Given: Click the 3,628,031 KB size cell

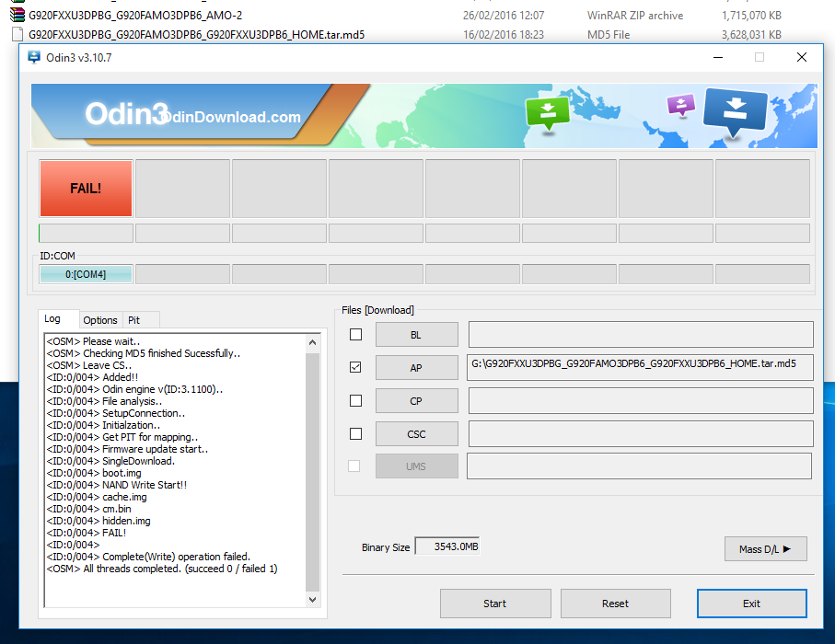Looking at the screenshot, I should (x=751, y=35).
